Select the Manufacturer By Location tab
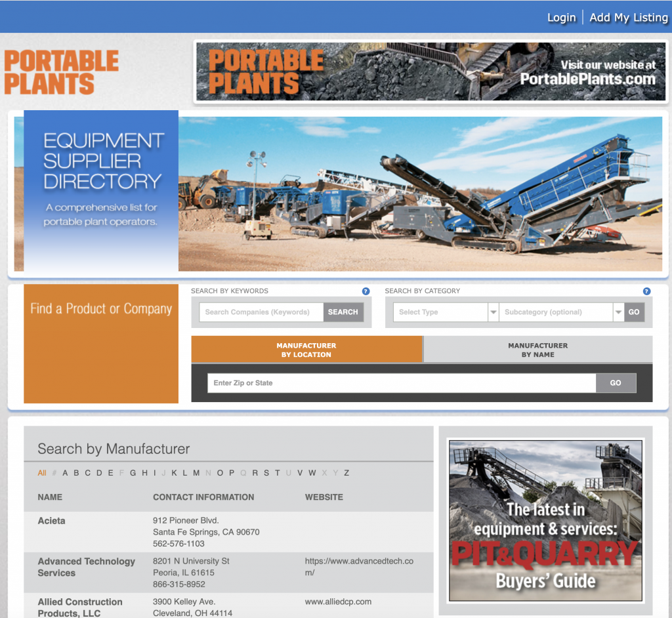672x618 pixels. click(x=306, y=350)
